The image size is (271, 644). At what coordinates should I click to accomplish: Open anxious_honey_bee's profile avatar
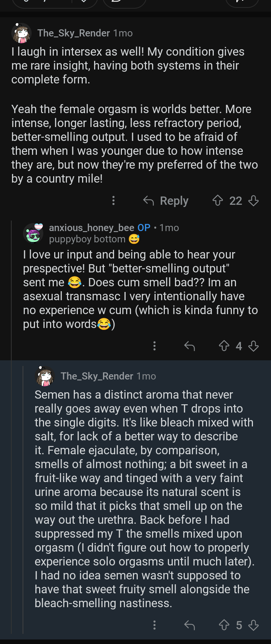(x=33, y=233)
